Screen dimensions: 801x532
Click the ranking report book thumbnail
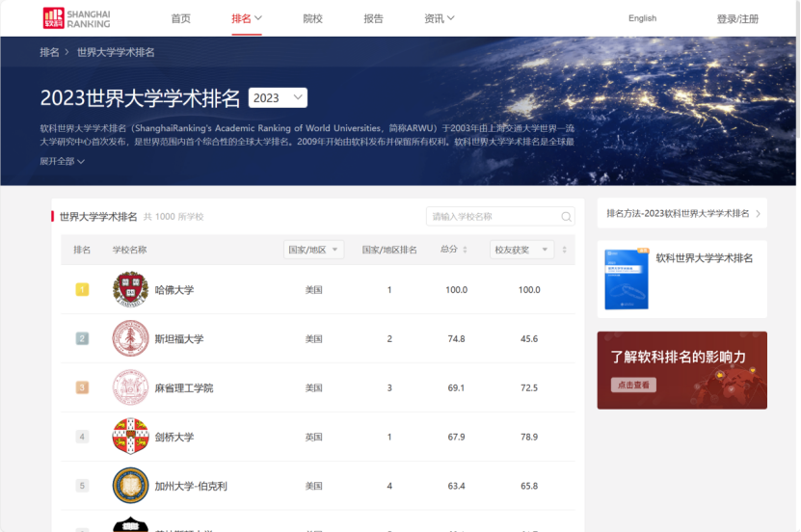(627, 279)
